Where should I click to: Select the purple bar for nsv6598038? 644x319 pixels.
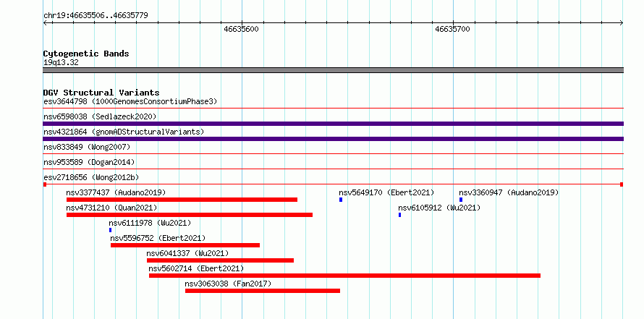coord(334,124)
